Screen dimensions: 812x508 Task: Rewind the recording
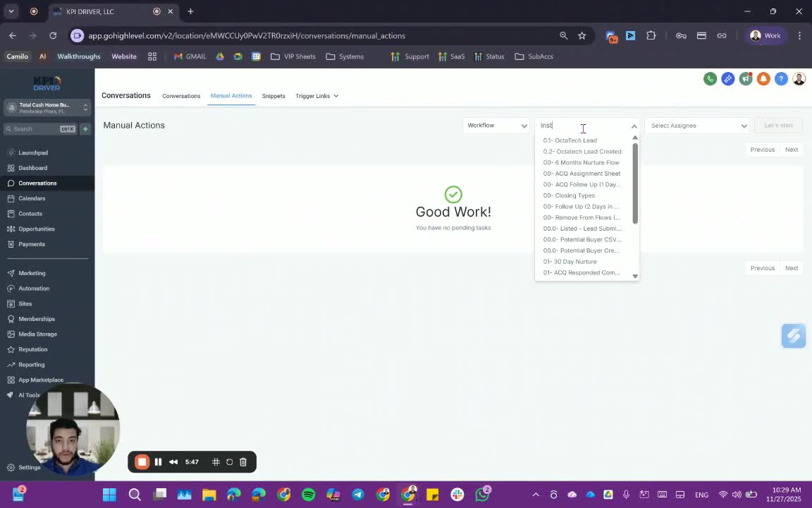pyautogui.click(x=173, y=462)
